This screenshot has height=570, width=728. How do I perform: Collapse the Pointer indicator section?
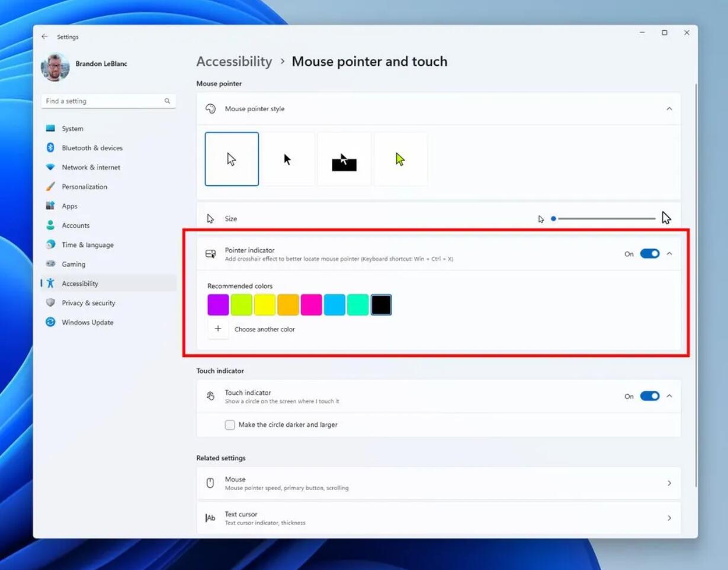tap(669, 254)
